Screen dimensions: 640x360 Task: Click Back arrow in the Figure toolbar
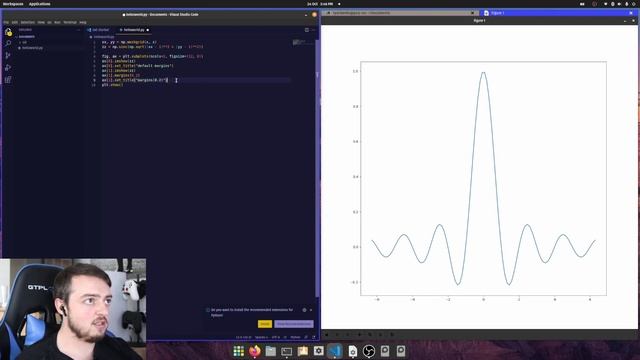tap(337, 334)
